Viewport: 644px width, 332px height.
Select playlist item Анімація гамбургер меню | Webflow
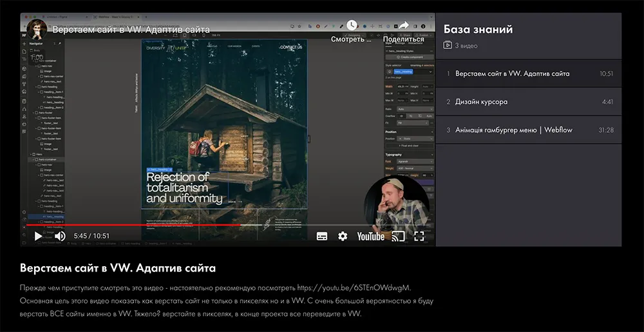(529, 130)
